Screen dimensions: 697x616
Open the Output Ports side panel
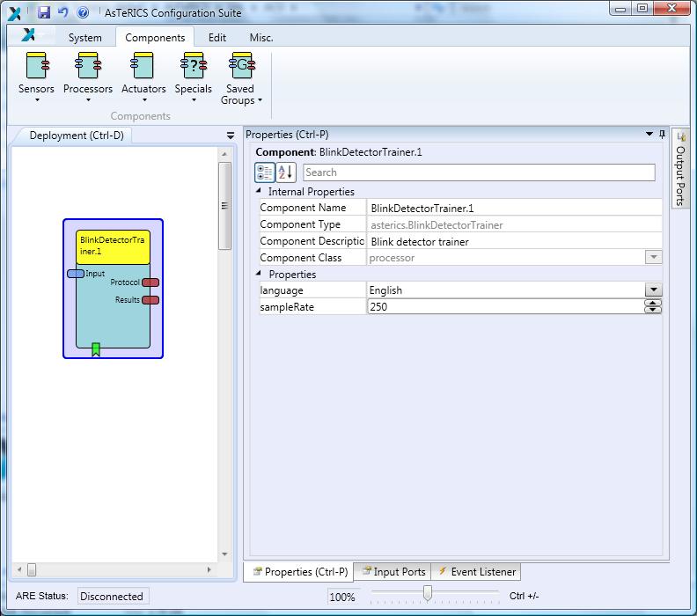680,170
